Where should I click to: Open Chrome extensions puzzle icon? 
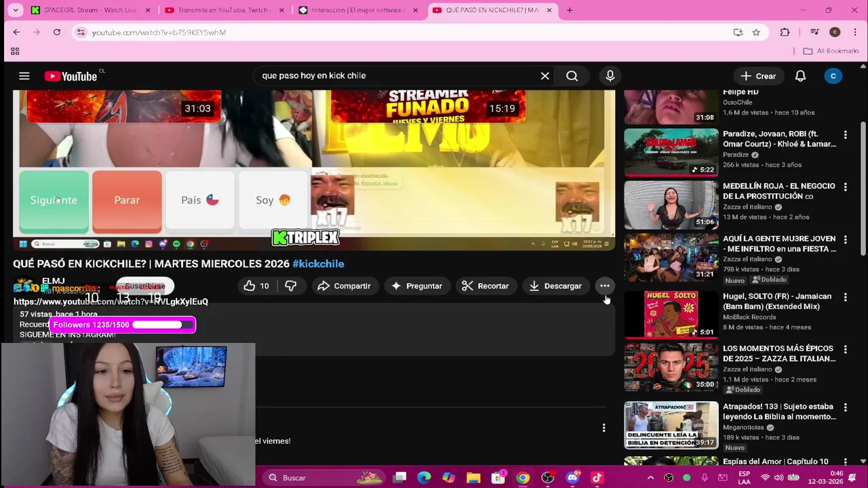tap(785, 32)
